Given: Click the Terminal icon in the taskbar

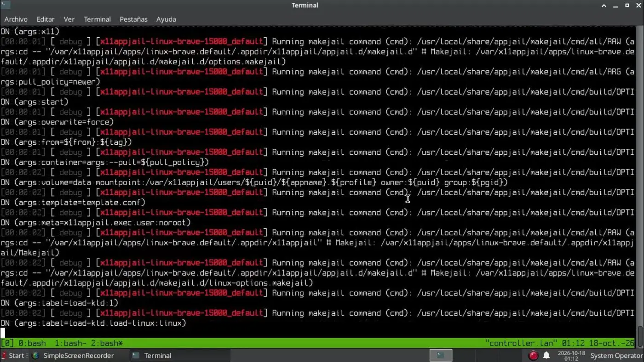Looking at the screenshot, I should (x=136, y=356).
